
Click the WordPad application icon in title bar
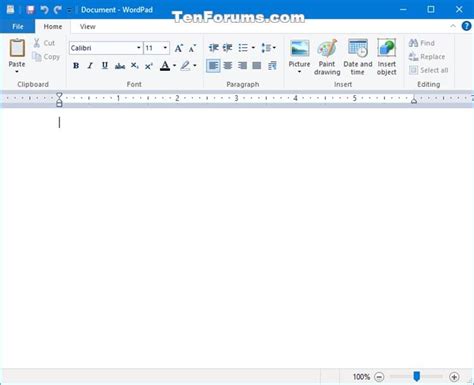10,9
